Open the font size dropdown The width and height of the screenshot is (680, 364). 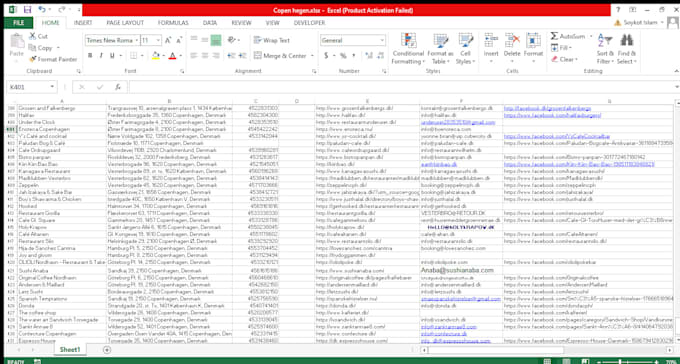point(158,40)
